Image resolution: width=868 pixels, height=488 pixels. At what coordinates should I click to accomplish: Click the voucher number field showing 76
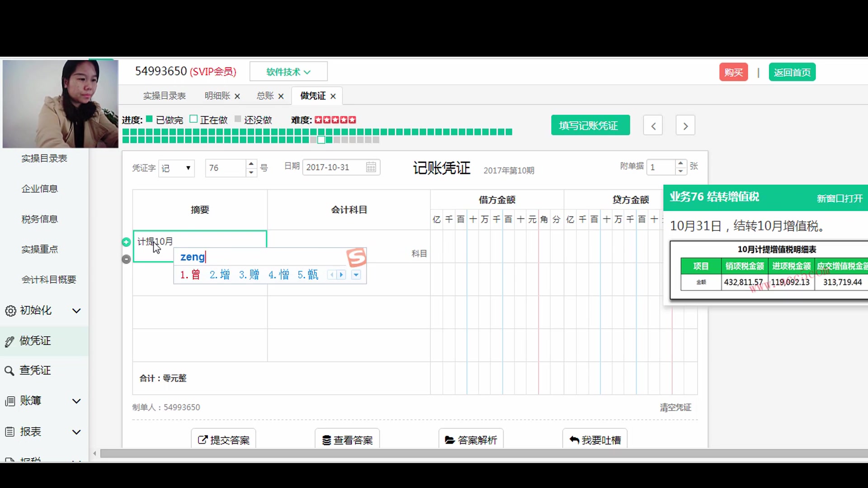point(225,168)
